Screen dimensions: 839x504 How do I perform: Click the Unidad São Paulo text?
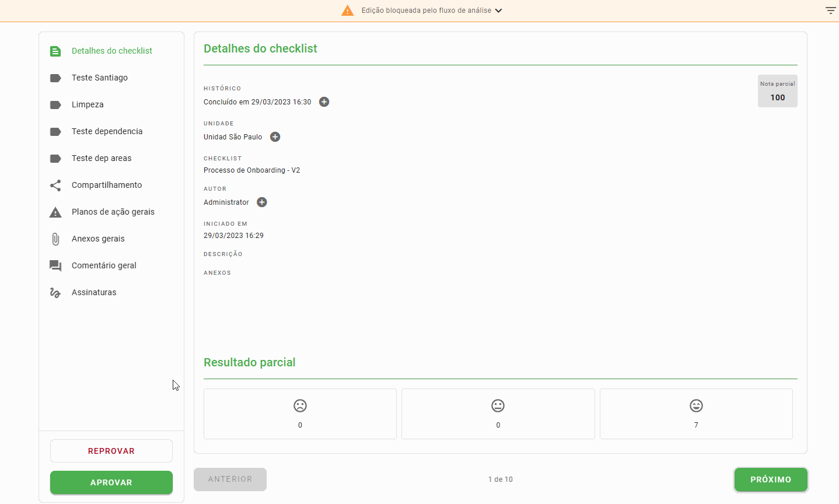click(233, 137)
